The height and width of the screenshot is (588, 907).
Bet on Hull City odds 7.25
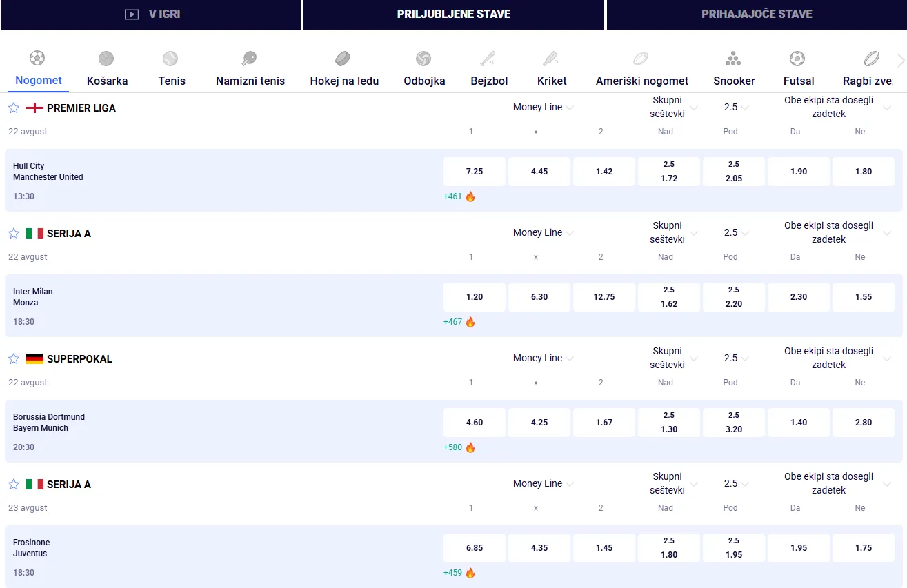point(475,172)
